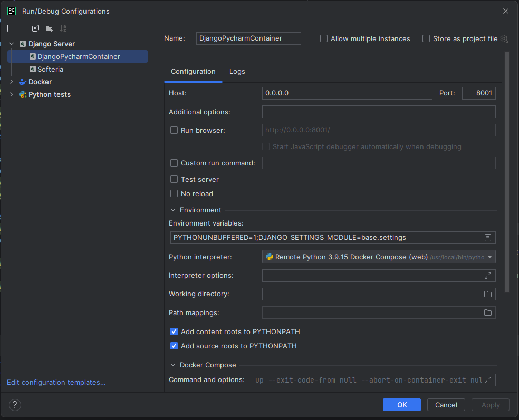This screenshot has width=519, height=420.
Task: Click the help question mark button
Action: [15, 405]
